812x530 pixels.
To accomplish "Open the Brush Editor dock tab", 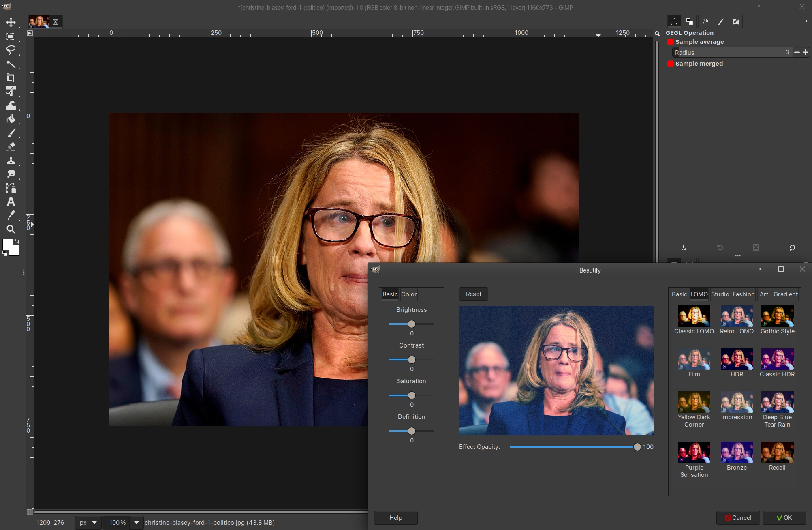I will coord(736,21).
